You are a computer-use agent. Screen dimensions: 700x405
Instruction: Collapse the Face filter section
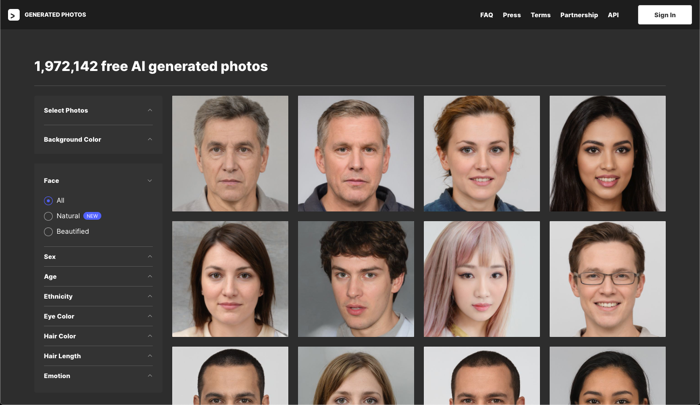98,180
